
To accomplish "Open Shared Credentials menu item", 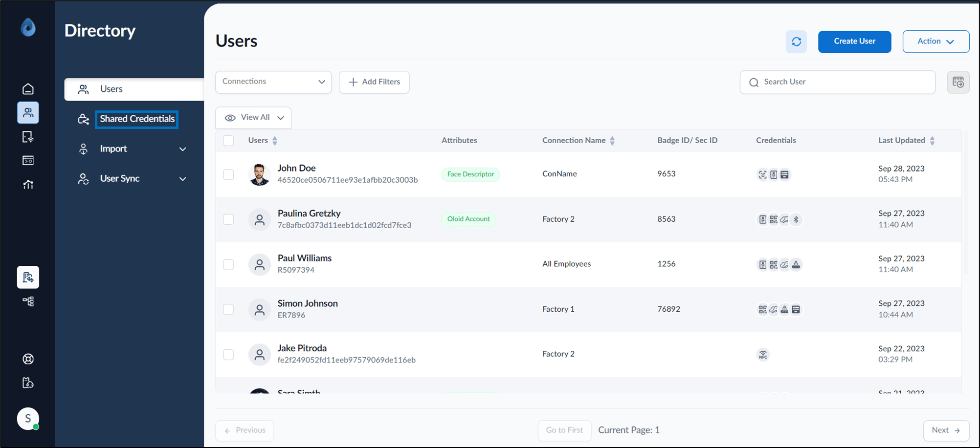I will (137, 119).
